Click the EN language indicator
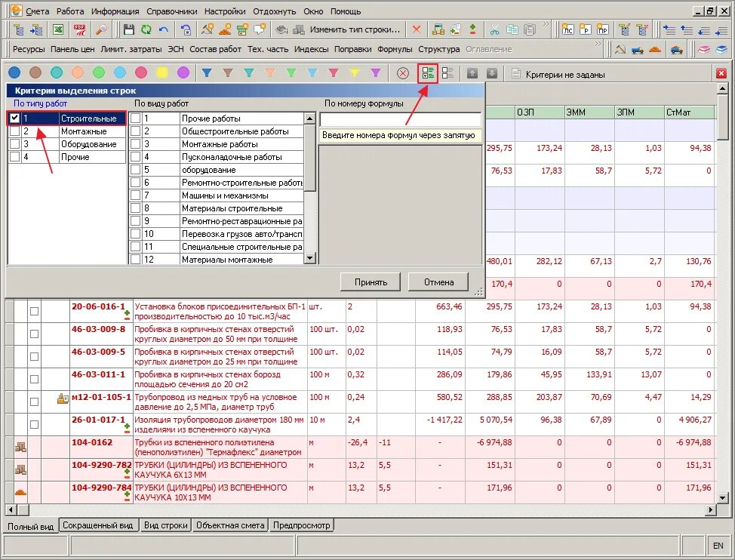This screenshot has height=560, width=735. click(x=718, y=546)
